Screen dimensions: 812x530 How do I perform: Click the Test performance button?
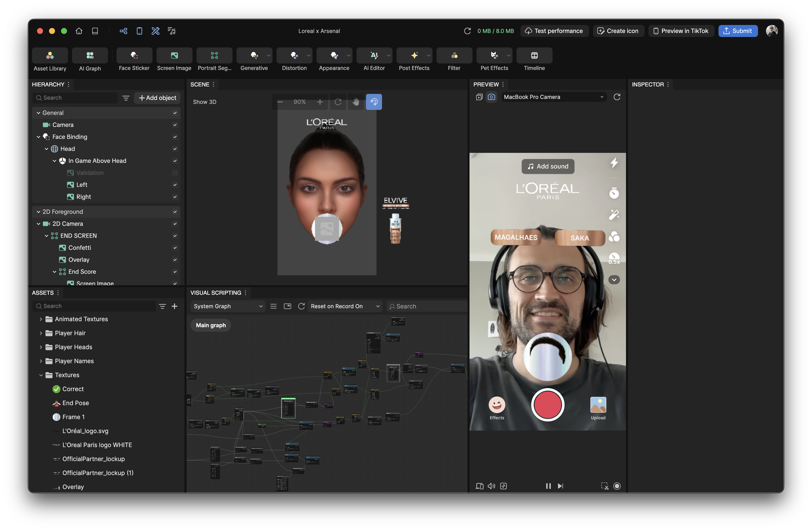pyautogui.click(x=554, y=31)
